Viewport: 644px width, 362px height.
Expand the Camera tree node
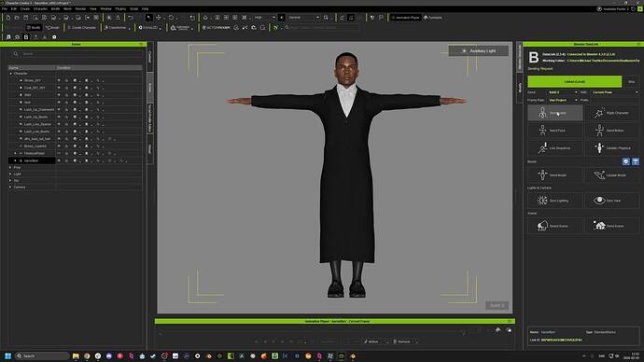(10, 188)
